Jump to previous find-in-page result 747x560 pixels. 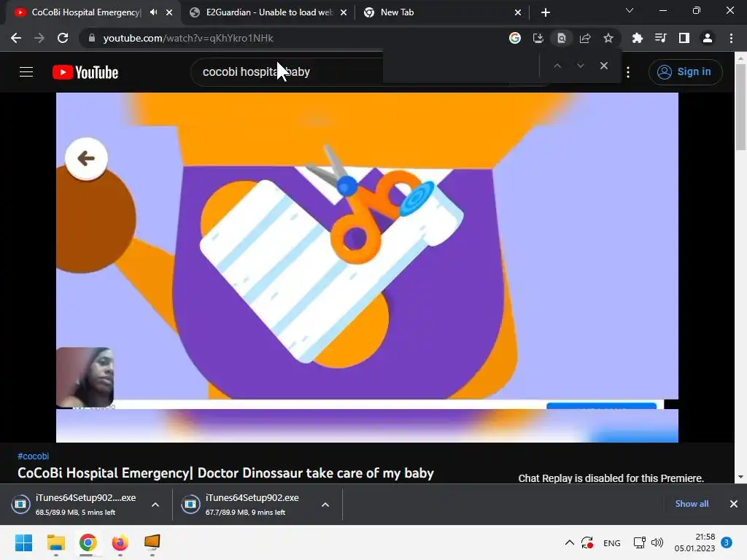click(x=557, y=66)
